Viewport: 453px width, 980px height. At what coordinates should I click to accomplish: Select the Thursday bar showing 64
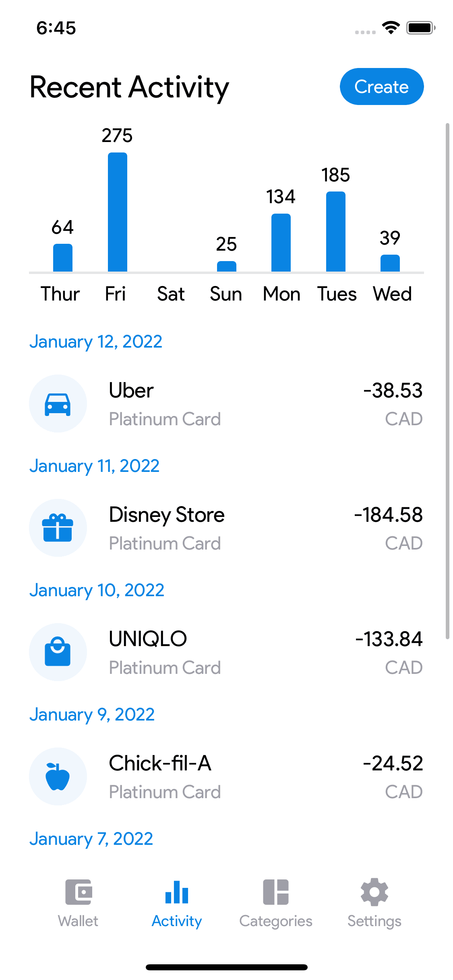(x=63, y=258)
